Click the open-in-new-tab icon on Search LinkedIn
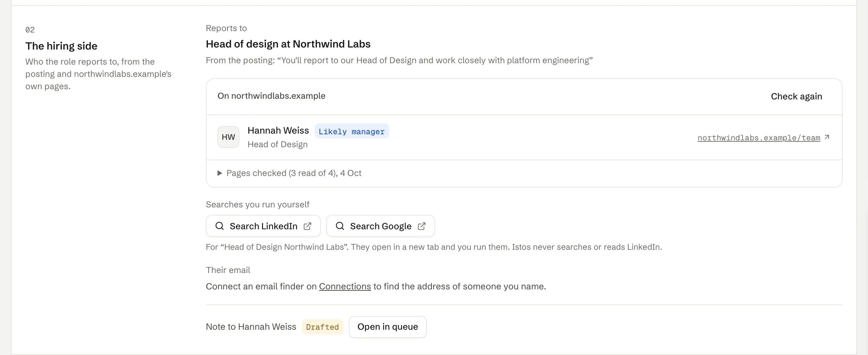 pyautogui.click(x=307, y=226)
